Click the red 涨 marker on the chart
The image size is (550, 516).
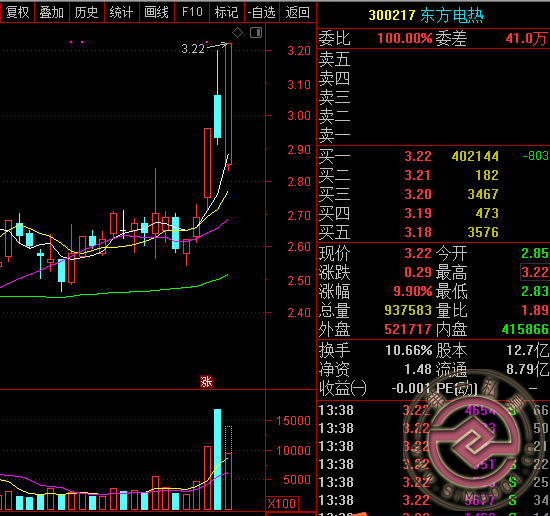(206, 382)
